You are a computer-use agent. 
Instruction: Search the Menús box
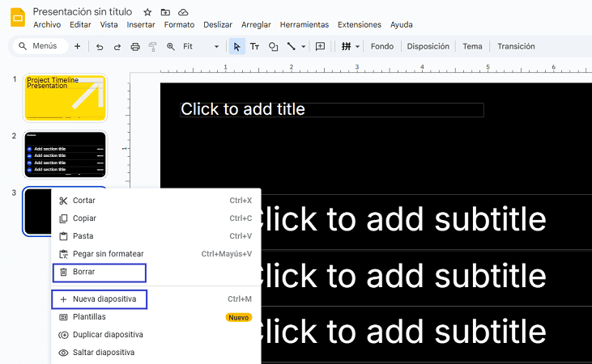click(40, 46)
